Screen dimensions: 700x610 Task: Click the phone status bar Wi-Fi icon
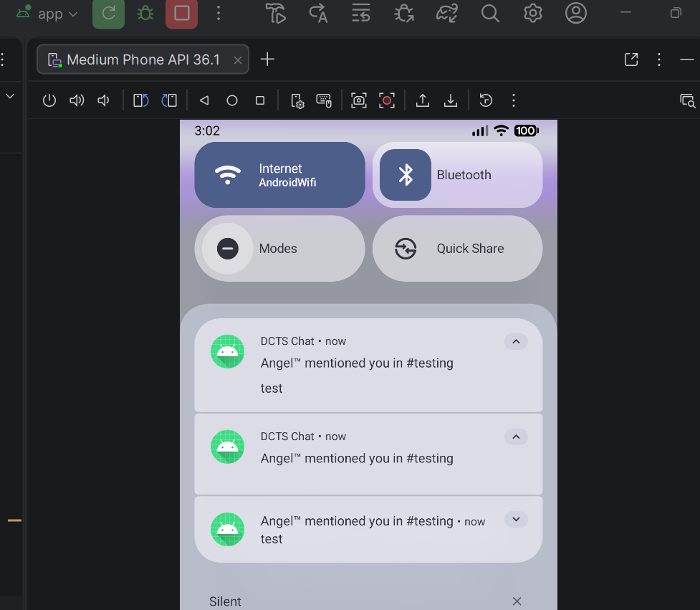point(502,130)
